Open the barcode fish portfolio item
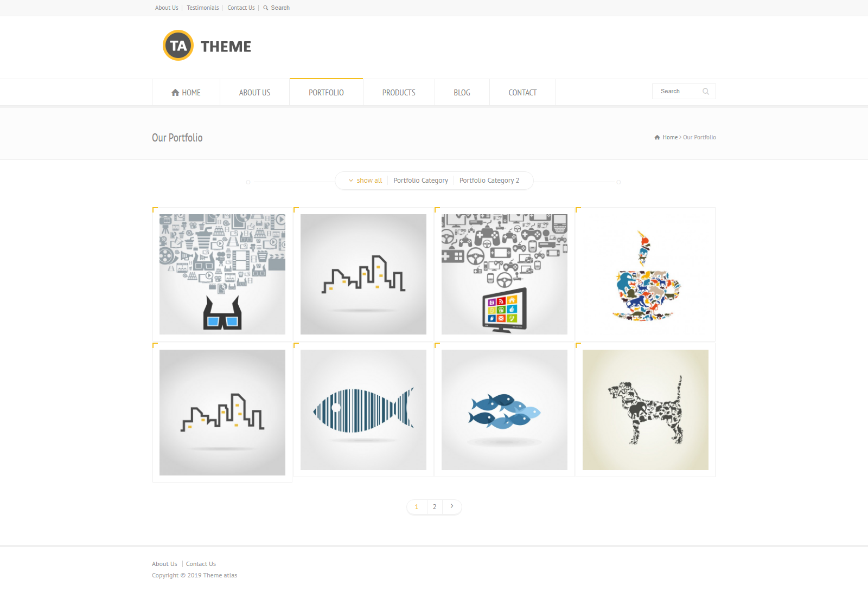Viewport: 868px width, 598px height. pos(363,410)
